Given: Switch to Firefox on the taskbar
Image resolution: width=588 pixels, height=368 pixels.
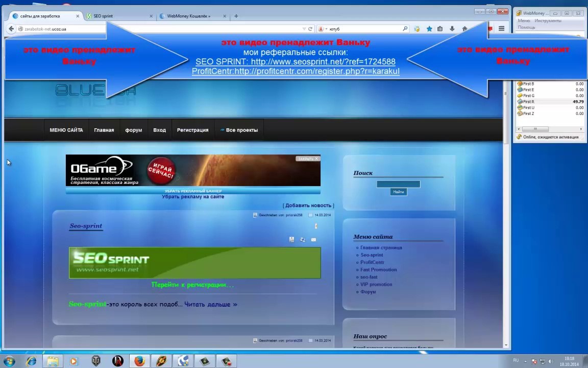Looking at the screenshot, I should coord(139,361).
